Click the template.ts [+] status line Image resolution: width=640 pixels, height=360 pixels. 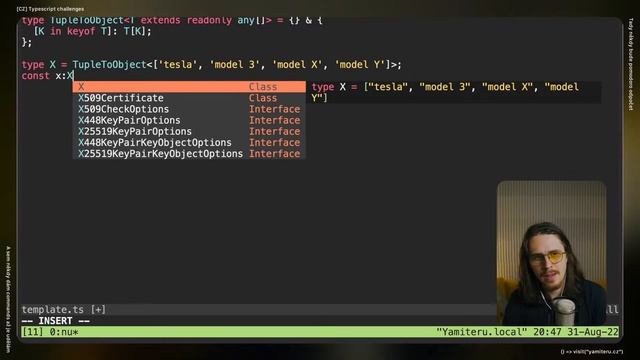pos(64,309)
